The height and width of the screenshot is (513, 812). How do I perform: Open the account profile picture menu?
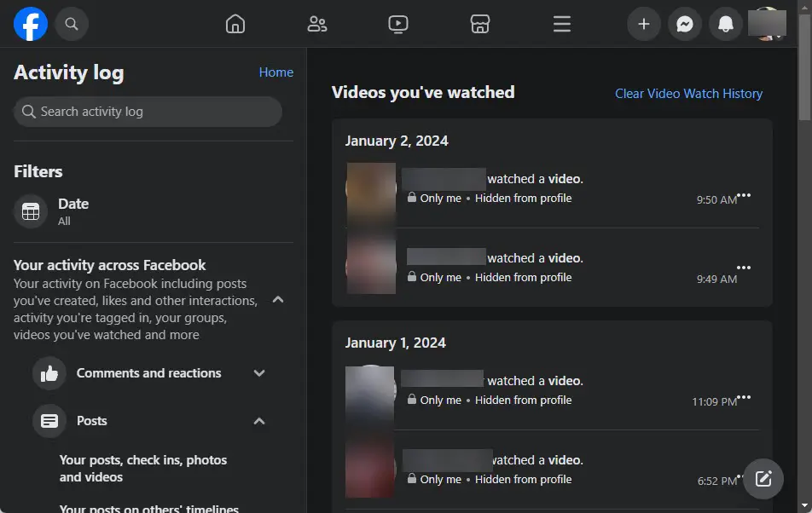click(x=767, y=24)
